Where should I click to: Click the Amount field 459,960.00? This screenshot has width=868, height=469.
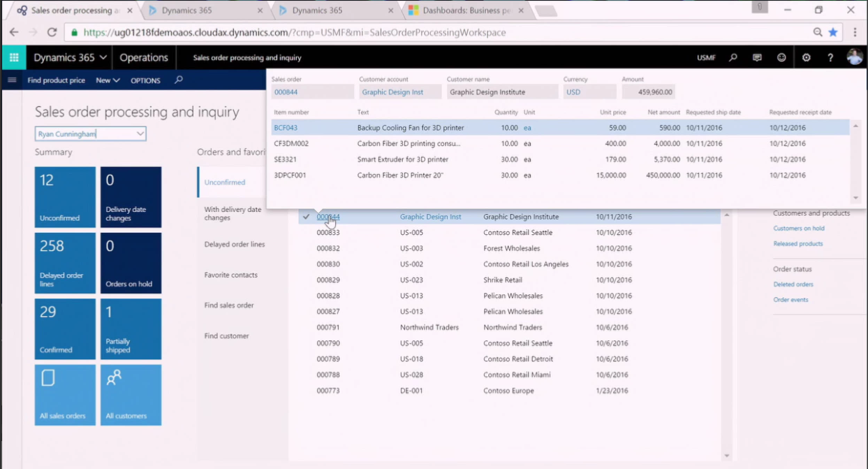coord(648,92)
